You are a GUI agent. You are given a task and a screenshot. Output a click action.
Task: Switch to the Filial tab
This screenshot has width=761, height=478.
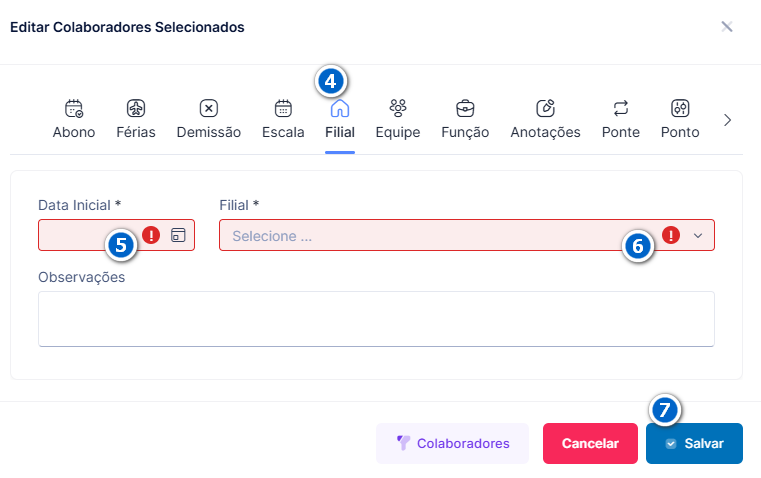click(340, 120)
